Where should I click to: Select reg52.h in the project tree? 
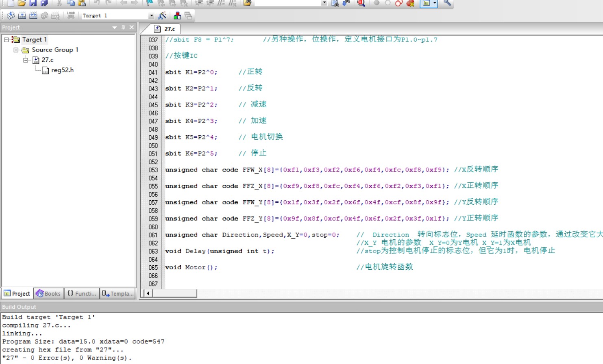point(62,70)
